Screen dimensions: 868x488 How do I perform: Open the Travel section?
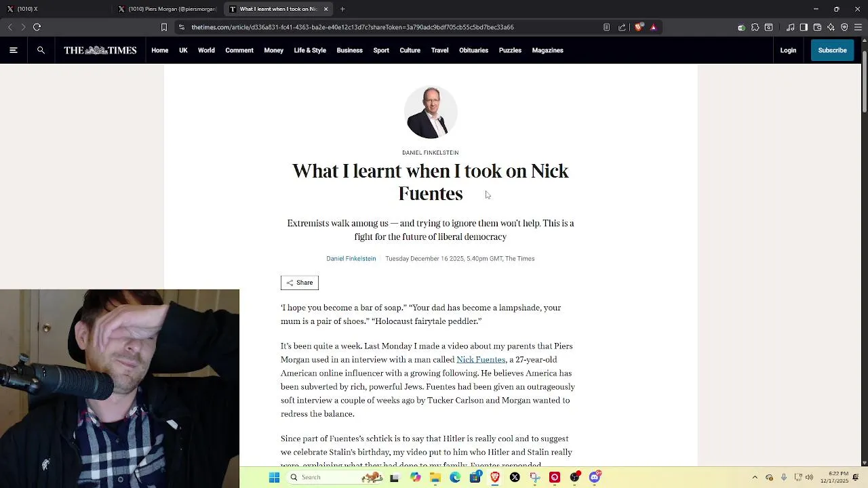[x=439, y=50]
